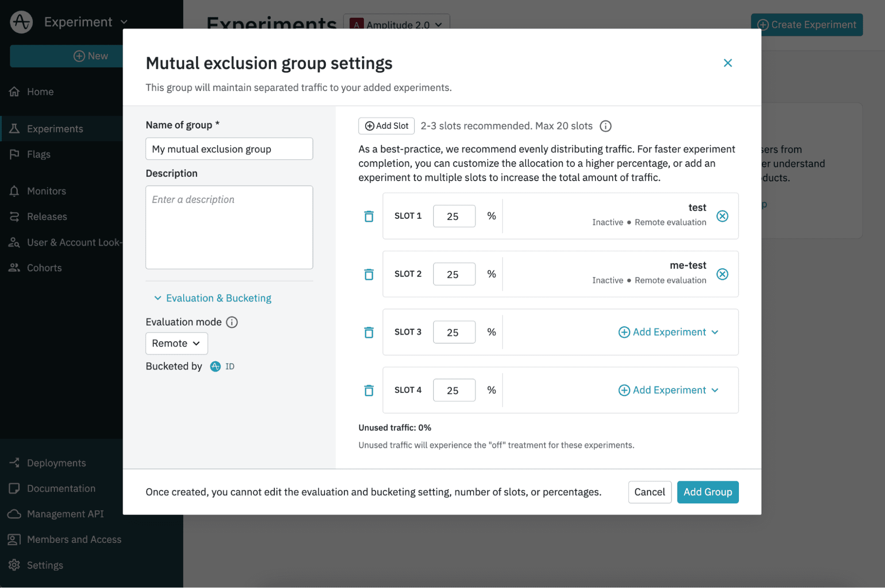Viewport: 885px width, 588px height.
Task: Click the Cancel button
Action: 649,492
